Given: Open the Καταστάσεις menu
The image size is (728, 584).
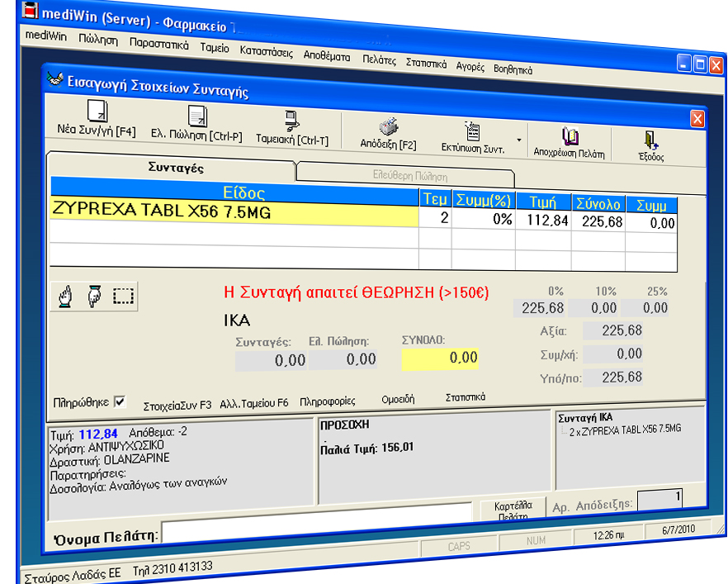Looking at the screenshot, I should pos(266,51).
